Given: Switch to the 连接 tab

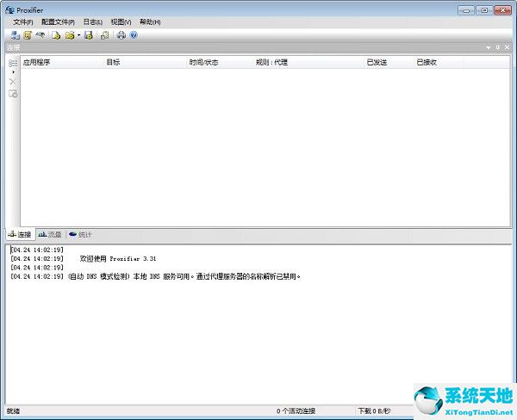Looking at the screenshot, I should tap(21, 235).
